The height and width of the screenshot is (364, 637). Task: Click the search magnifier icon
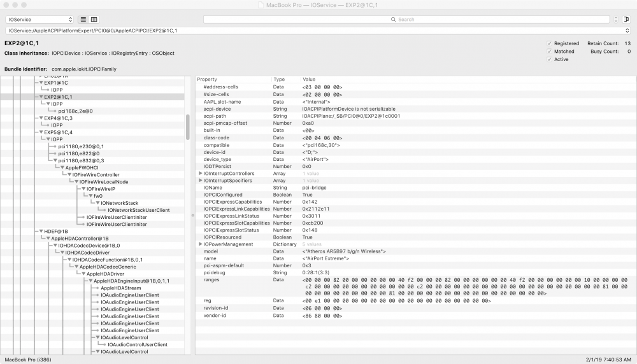(393, 20)
